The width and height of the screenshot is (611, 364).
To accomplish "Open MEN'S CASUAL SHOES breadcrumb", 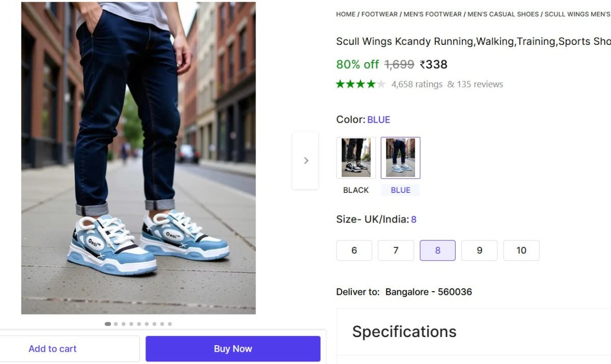I will coord(503,14).
